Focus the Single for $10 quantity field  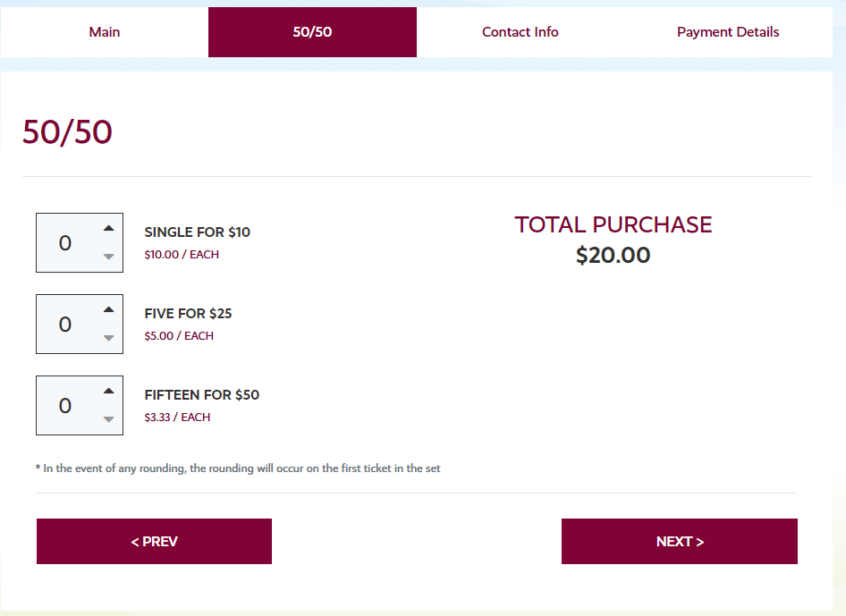(80, 242)
